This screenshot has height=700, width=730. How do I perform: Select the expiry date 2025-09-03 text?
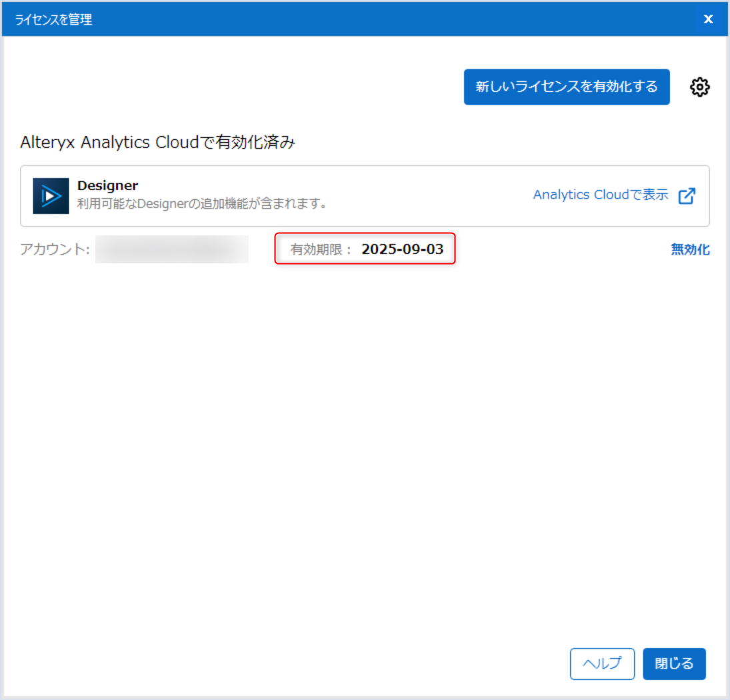pos(402,249)
